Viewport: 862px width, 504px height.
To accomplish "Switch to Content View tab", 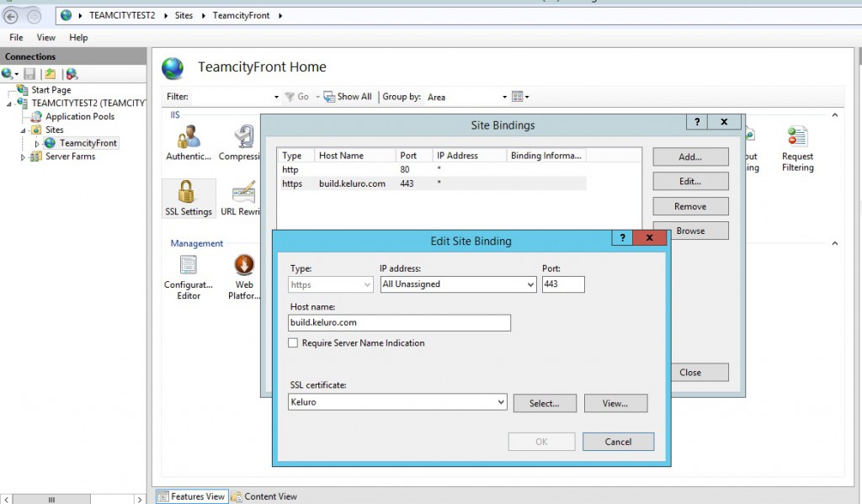I will click(x=263, y=496).
